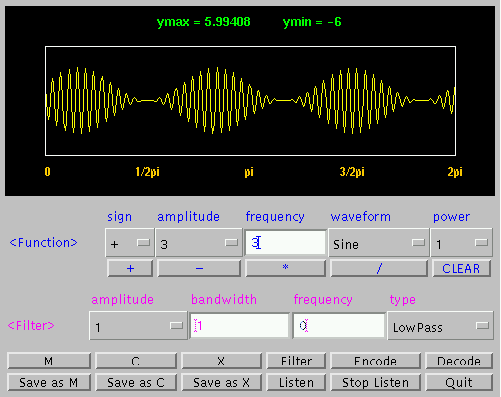Click the Save as X button

click(221, 382)
